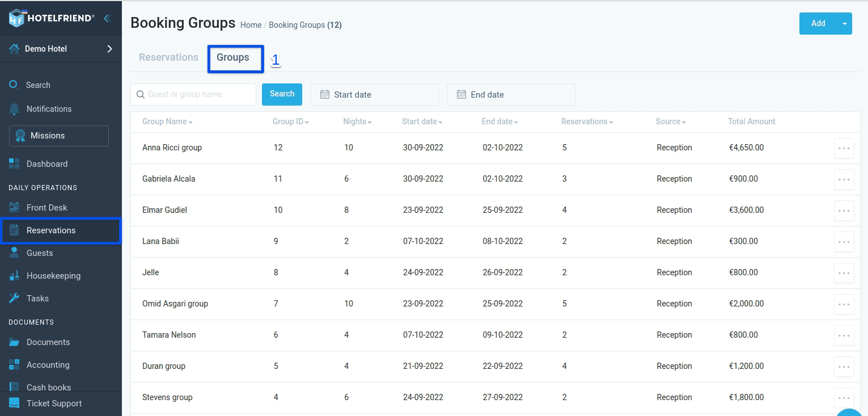Image resolution: width=868 pixels, height=416 pixels.
Task: Open actions menu for Jelle row
Action: tap(844, 273)
